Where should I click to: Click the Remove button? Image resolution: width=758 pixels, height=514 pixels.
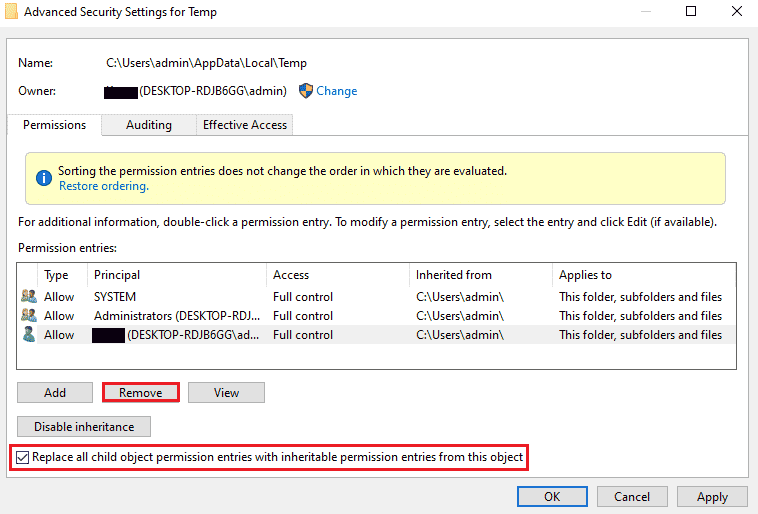click(x=141, y=393)
